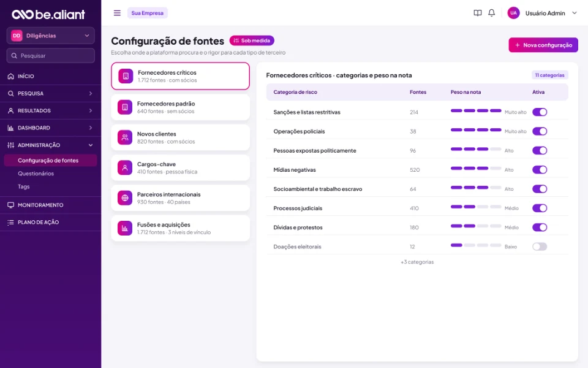Enable Doações eleitorais toggle
The height and width of the screenshot is (368, 588).
click(x=540, y=247)
